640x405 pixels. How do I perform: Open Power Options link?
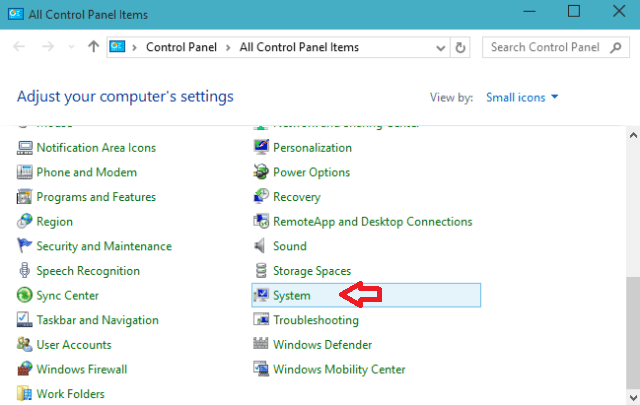311,173
